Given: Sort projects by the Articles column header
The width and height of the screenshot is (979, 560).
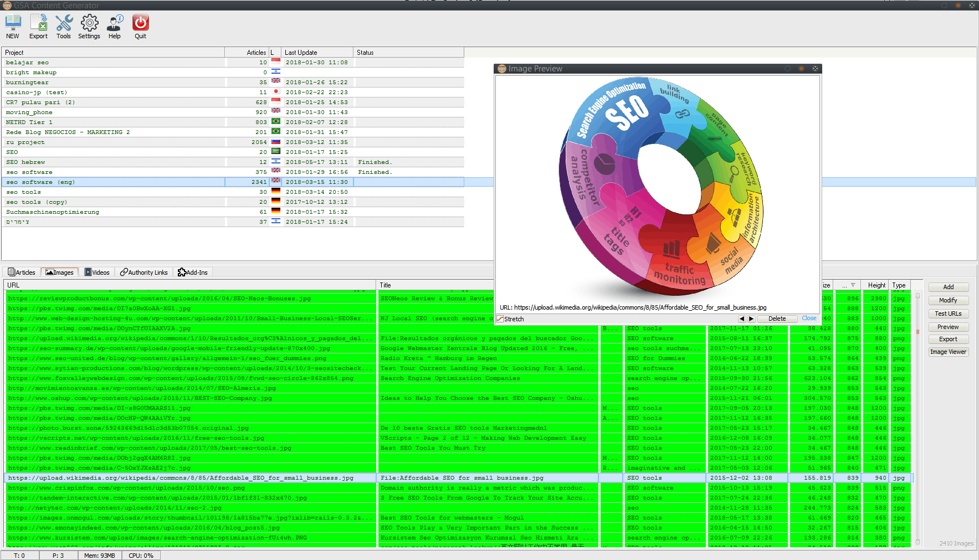Looking at the screenshot, I should click(247, 53).
